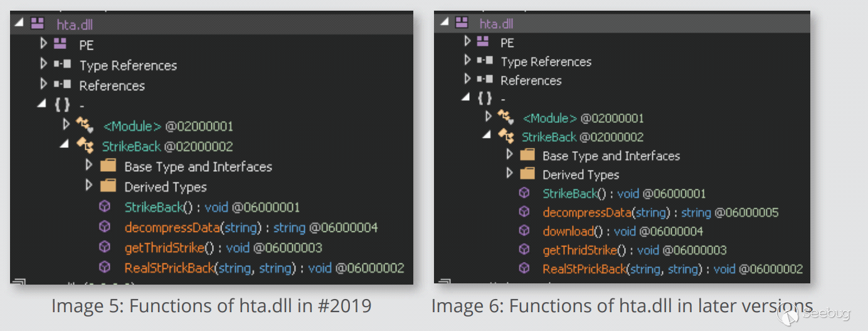Click the purple method icon beside download()
868x331 pixels.
524,231
